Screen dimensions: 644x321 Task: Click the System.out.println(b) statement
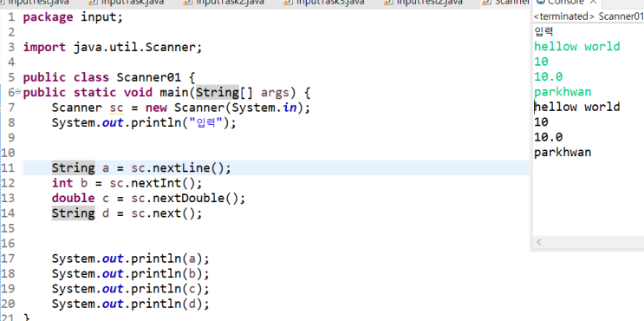click(131, 274)
